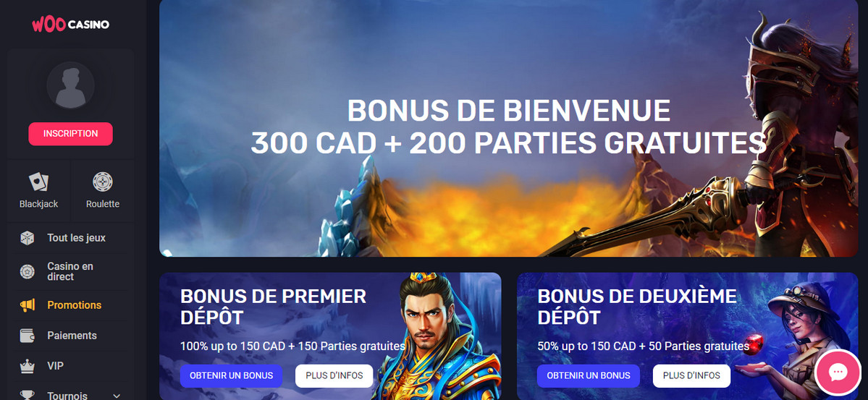Expand the Tournois submenu chevron
The width and height of the screenshot is (868, 400).
coord(117,396)
